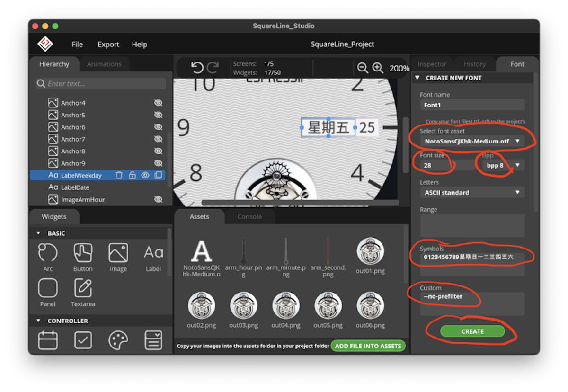The height and width of the screenshot is (392, 568).
Task: Select the arm_minute.png asset
Action: pyautogui.click(x=286, y=251)
